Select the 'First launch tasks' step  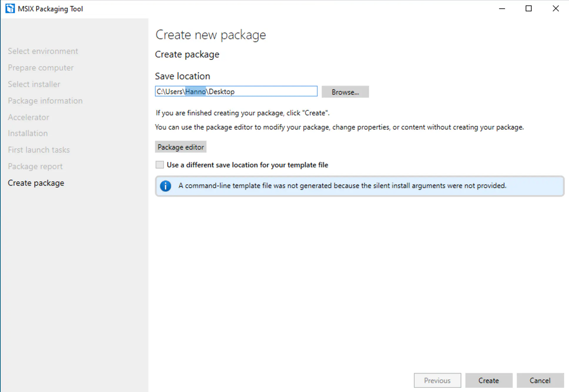coord(39,150)
